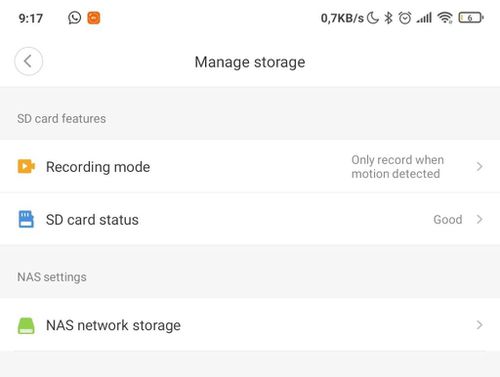Screen dimensions: 500x377
Task: Click the orange Recording mode camera icon
Action: coord(26,166)
